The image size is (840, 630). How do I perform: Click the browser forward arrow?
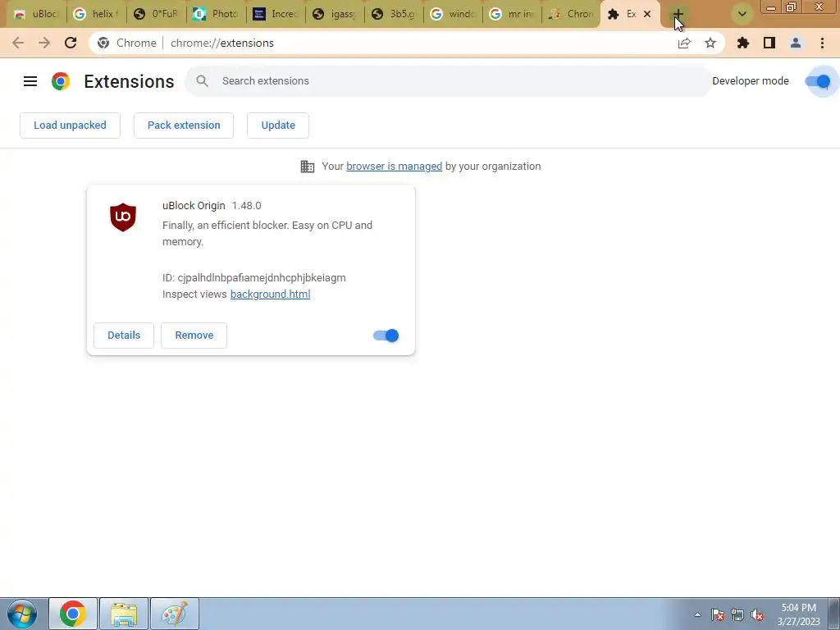click(44, 43)
